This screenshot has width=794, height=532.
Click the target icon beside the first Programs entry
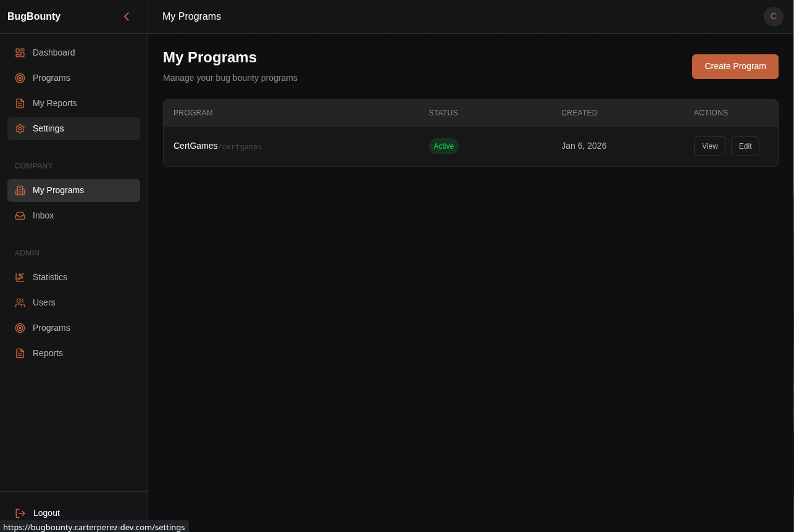point(20,78)
